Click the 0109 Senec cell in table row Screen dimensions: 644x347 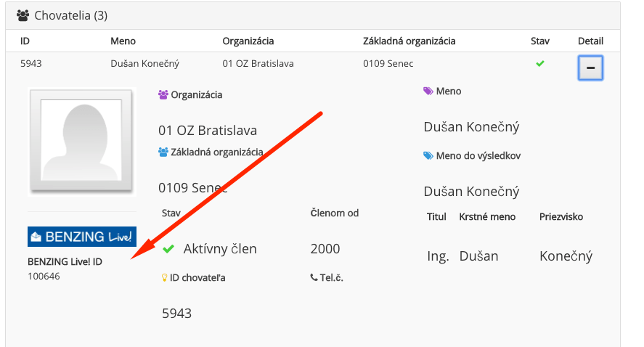tap(388, 64)
